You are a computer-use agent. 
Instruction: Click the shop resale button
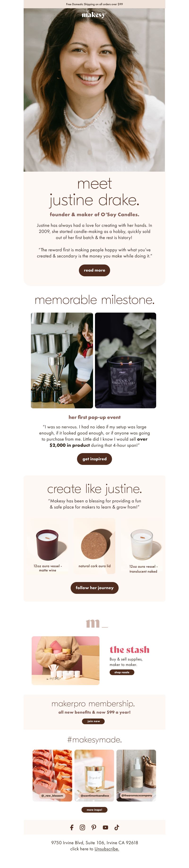[122, 672]
